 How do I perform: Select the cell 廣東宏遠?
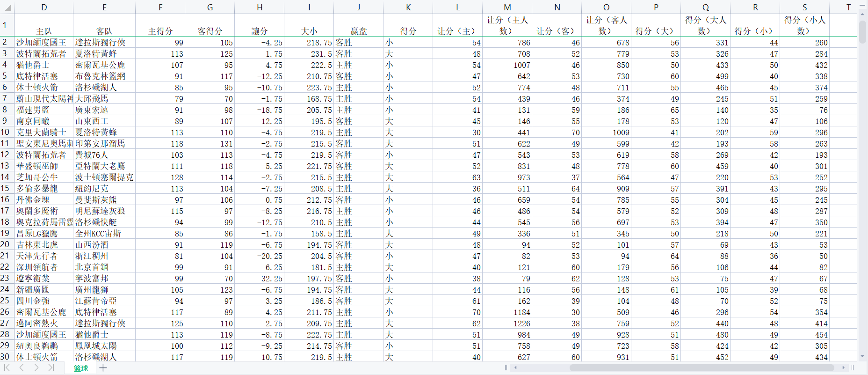(x=104, y=110)
